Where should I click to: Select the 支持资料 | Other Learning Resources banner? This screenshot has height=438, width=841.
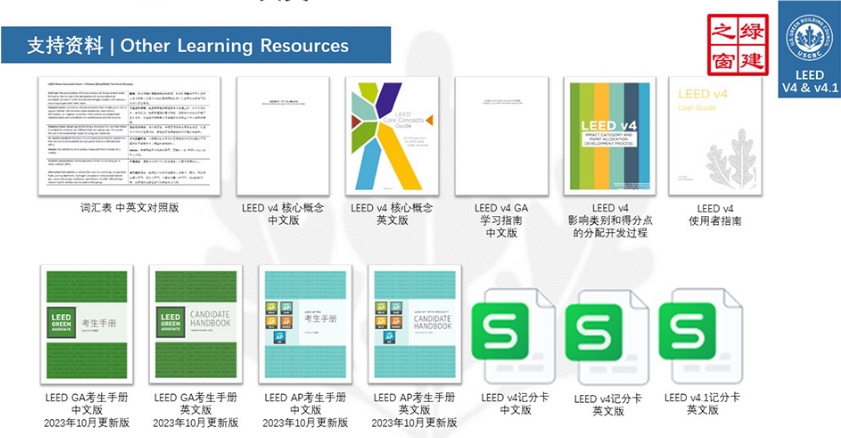[x=196, y=45]
